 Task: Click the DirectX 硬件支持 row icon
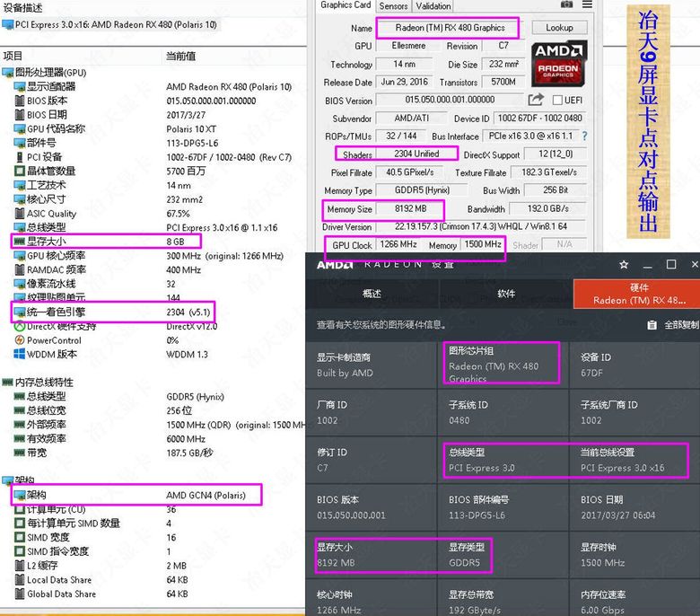[19, 327]
